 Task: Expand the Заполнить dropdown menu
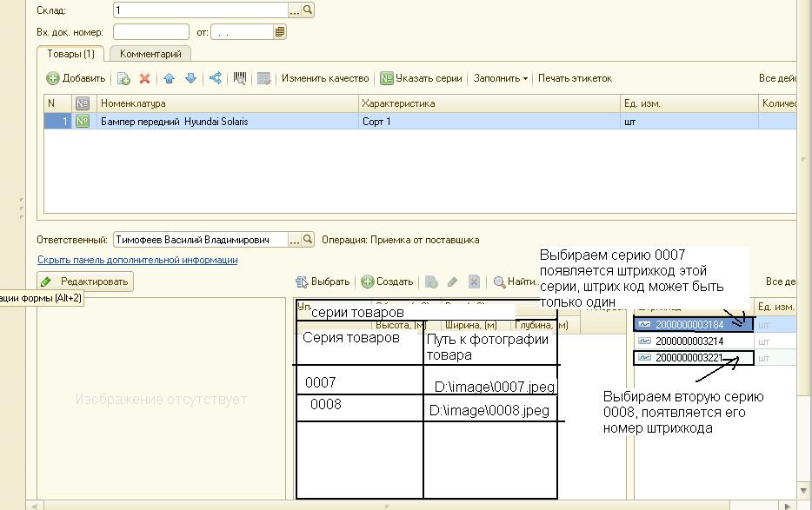[x=500, y=78]
